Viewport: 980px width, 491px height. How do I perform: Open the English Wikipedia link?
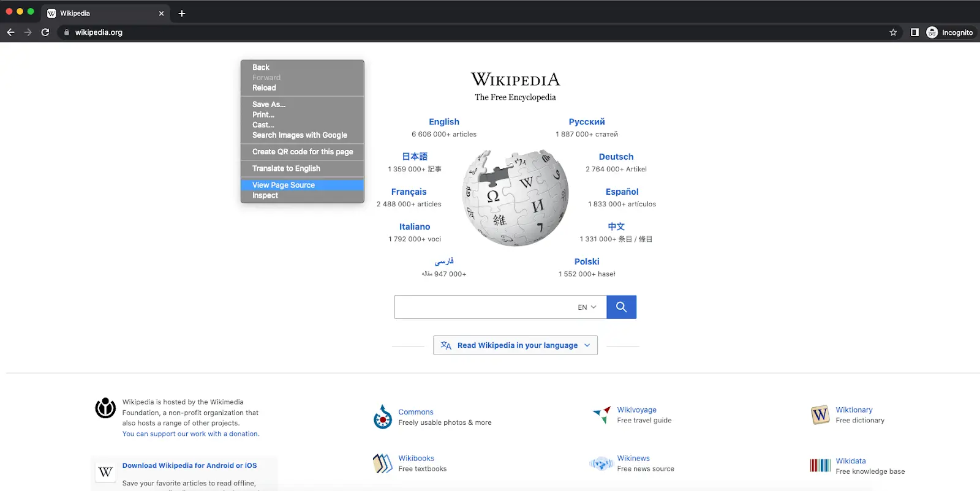(x=444, y=122)
